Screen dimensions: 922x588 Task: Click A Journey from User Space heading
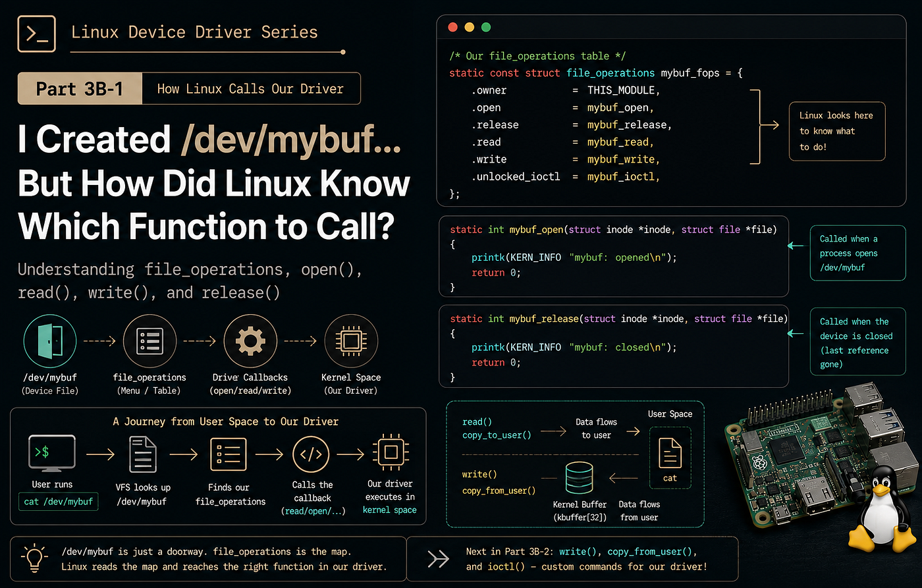tap(226, 421)
